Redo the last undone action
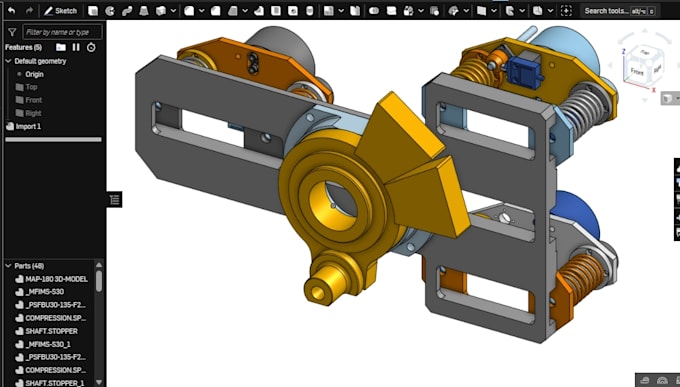This screenshot has width=680, height=387. pyautogui.click(x=29, y=11)
